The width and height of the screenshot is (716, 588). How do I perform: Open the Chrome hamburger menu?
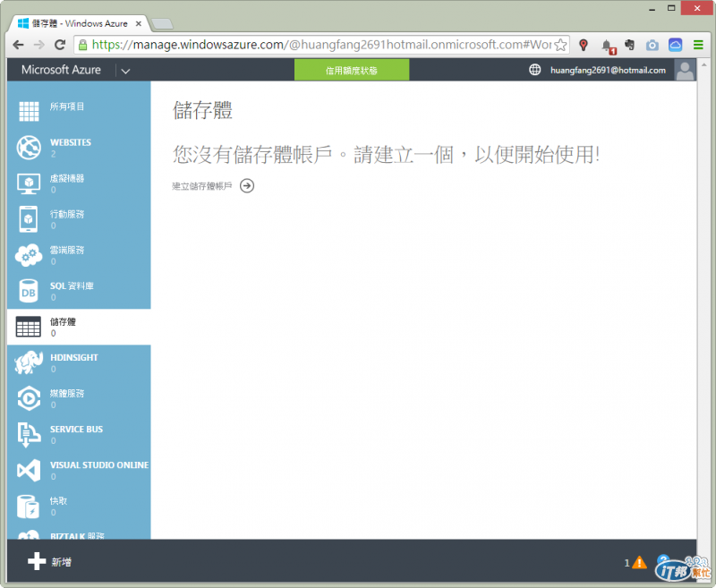point(698,45)
